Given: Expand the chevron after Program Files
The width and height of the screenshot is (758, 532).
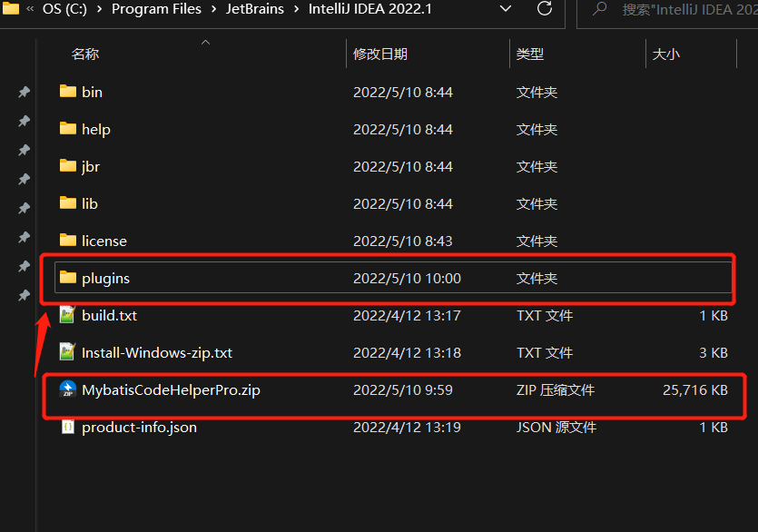Looking at the screenshot, I should click(x=213, y=9).
